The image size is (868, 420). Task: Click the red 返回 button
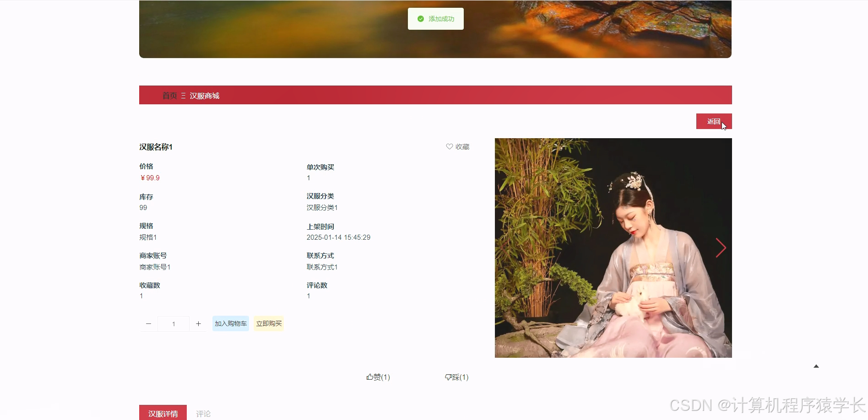coord(714,121)
